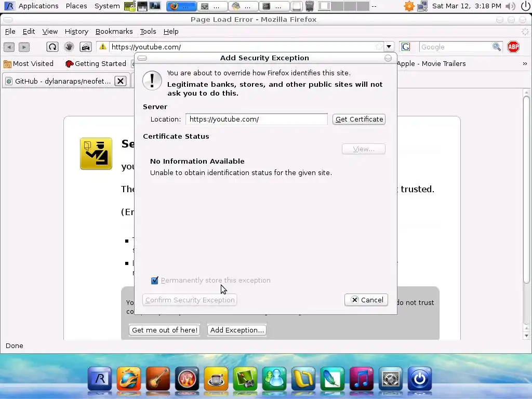
Task: Open the Most Visited bookmarks folder
Action: point(29,63)
